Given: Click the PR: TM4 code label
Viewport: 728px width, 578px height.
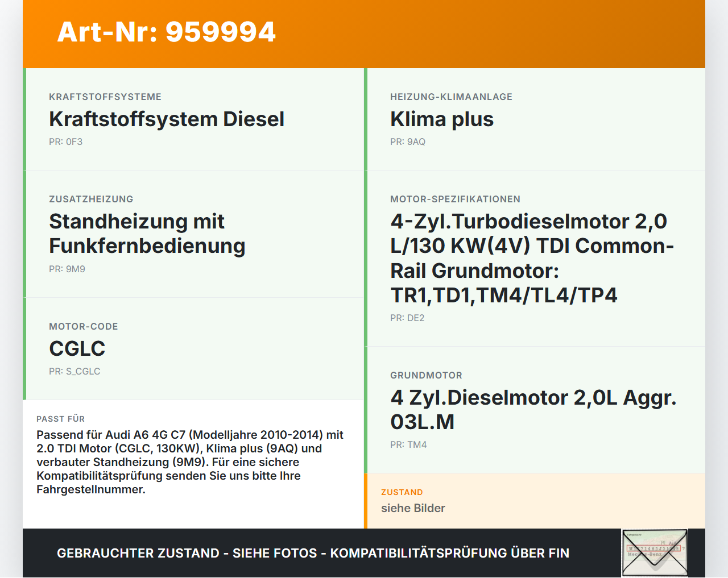Looking at the screenshot, I should [408, 444].
